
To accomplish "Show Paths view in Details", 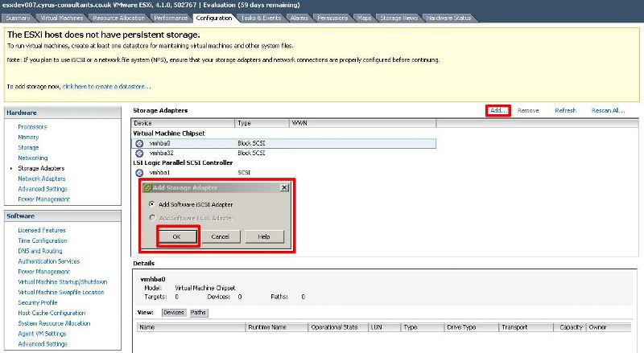I will (x=198, y=313).
